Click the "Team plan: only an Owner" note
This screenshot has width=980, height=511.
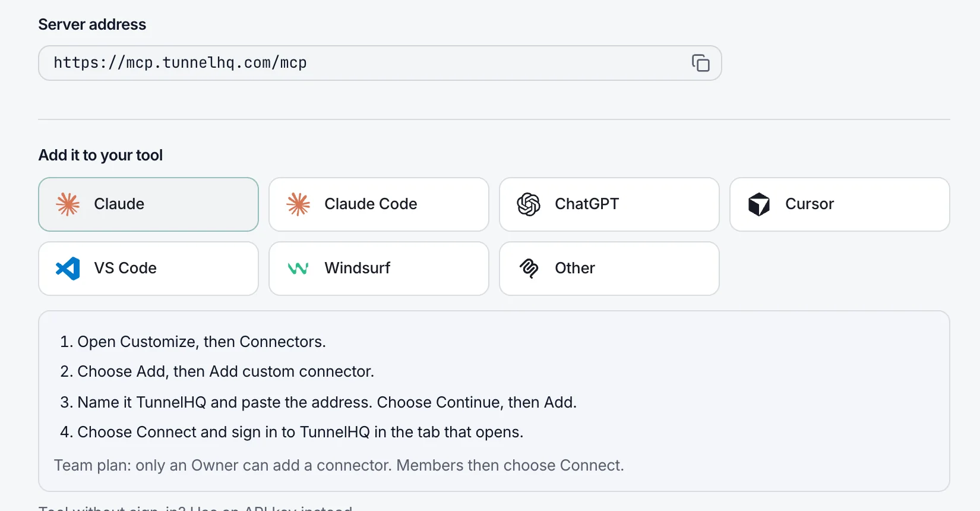(x=339, y=465)
